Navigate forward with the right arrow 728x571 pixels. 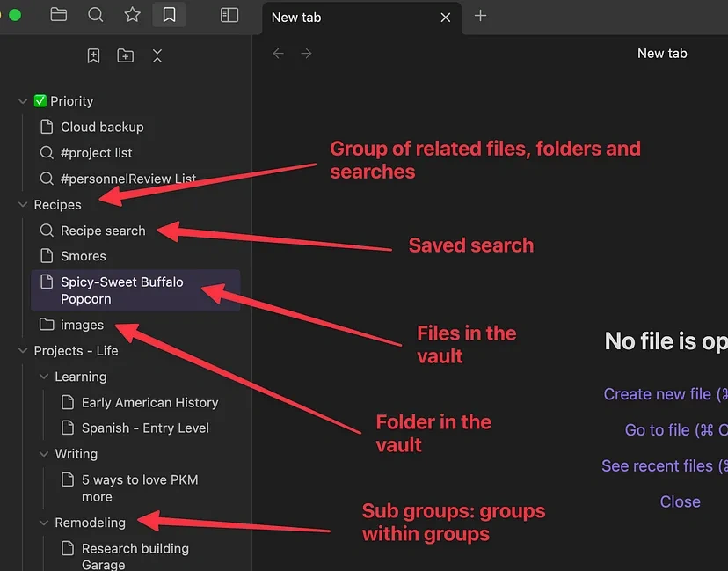coord(306,54)
